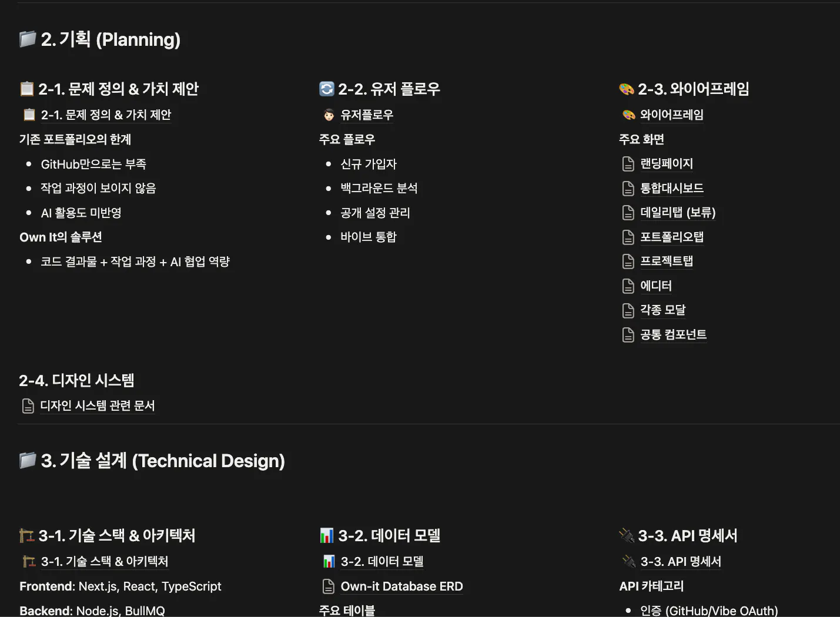Click the palette icon beside 와이어프레임 link
840x617 pixels.
629,115
